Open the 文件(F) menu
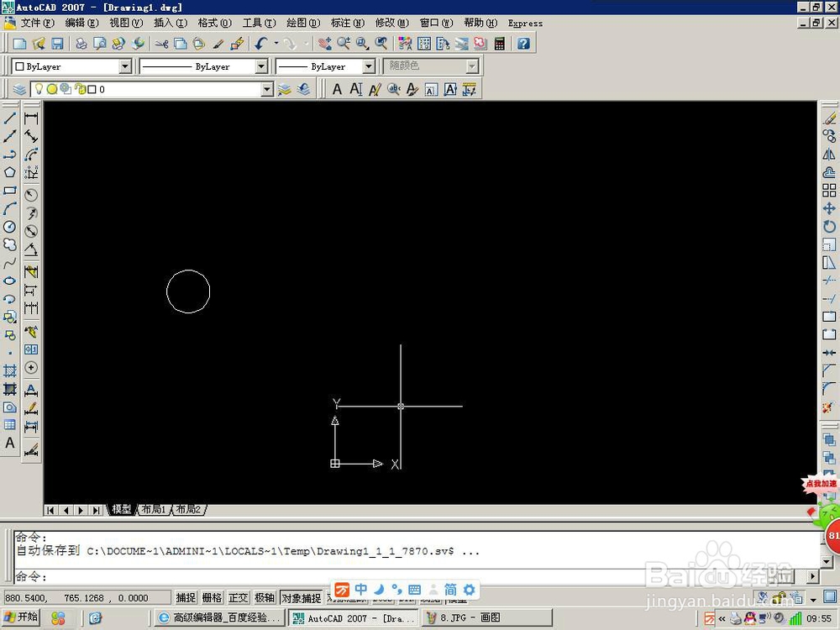840x630 pixels. click(x=38, y=23)
